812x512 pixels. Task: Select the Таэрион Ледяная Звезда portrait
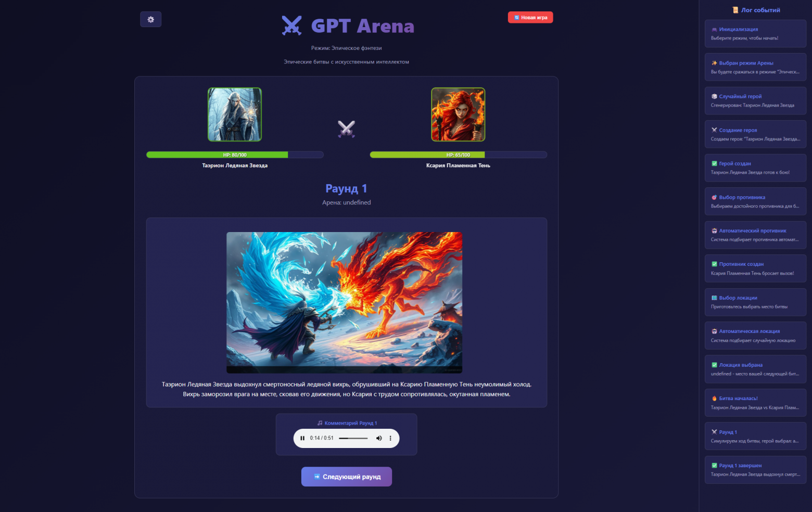235,114
